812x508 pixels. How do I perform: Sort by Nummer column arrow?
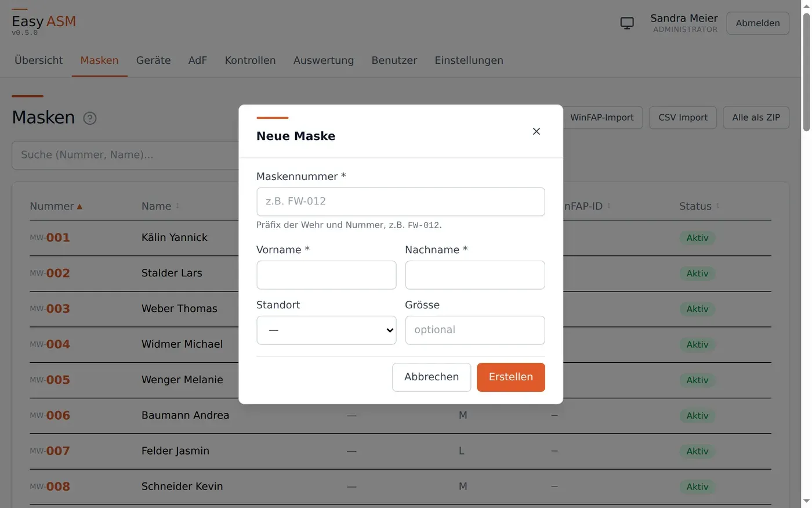79,207
